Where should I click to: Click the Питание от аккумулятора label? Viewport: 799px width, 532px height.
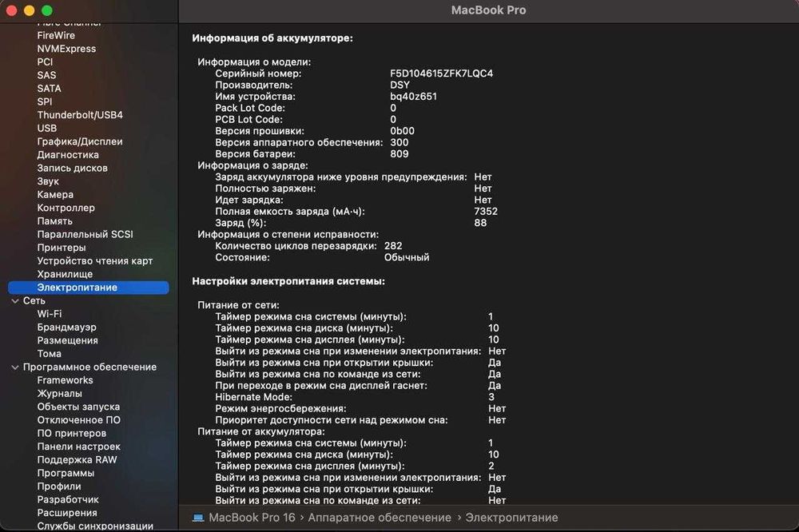(x=261, y=431)
